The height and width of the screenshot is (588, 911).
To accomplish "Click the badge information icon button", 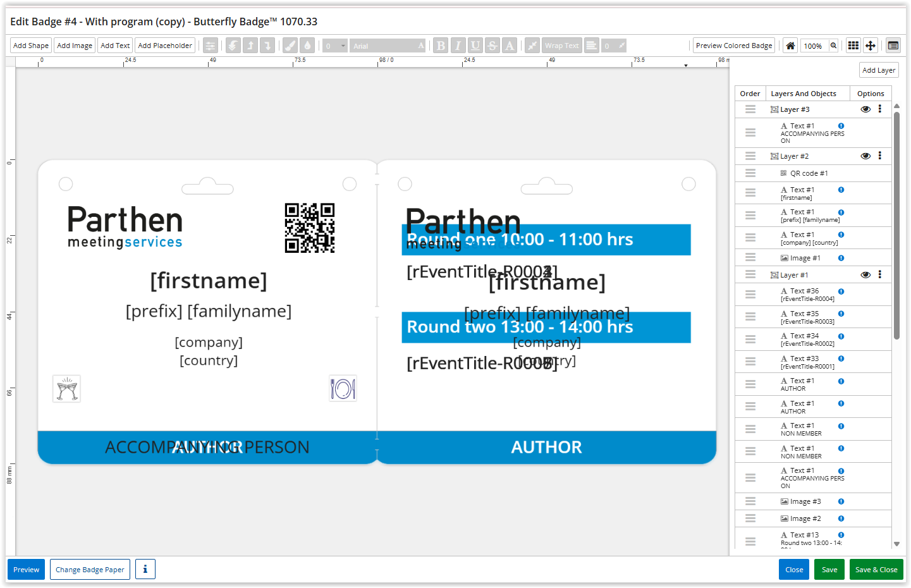I will [x=145, y=569].
